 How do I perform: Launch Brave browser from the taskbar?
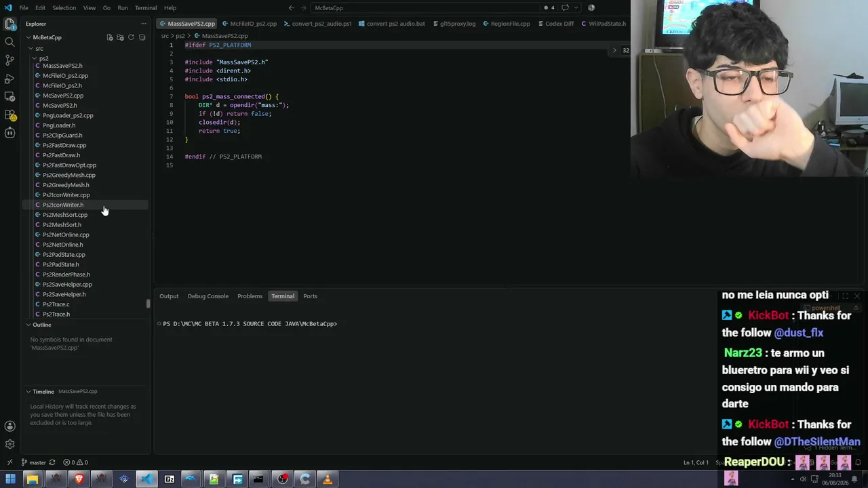click(79, 479)
